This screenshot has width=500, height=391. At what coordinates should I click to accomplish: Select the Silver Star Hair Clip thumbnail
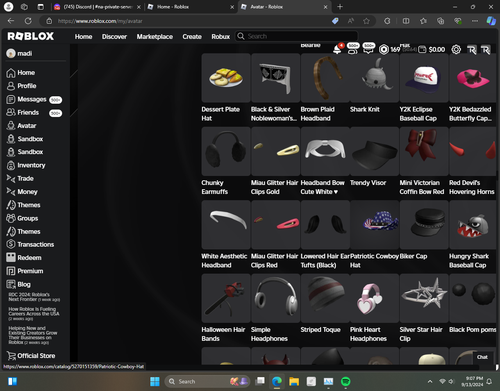(x=424, y=298)
